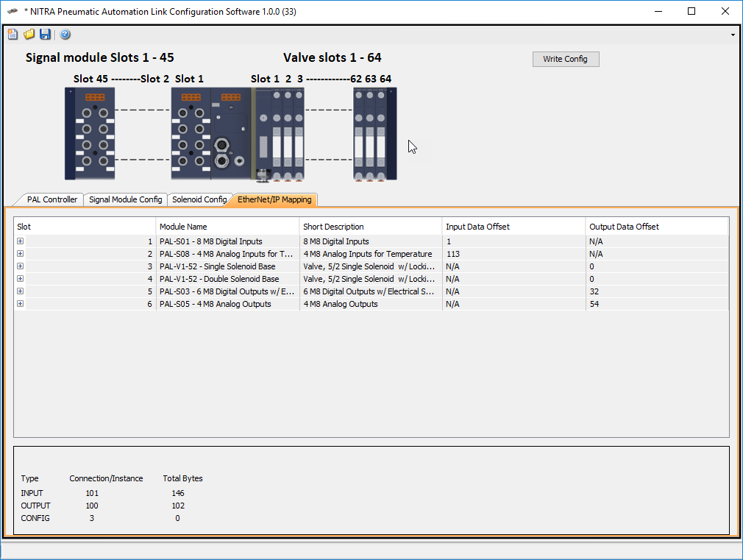743x560 pixels.
Task: Click the Module Name column header
Action: [x=227, y=227]
